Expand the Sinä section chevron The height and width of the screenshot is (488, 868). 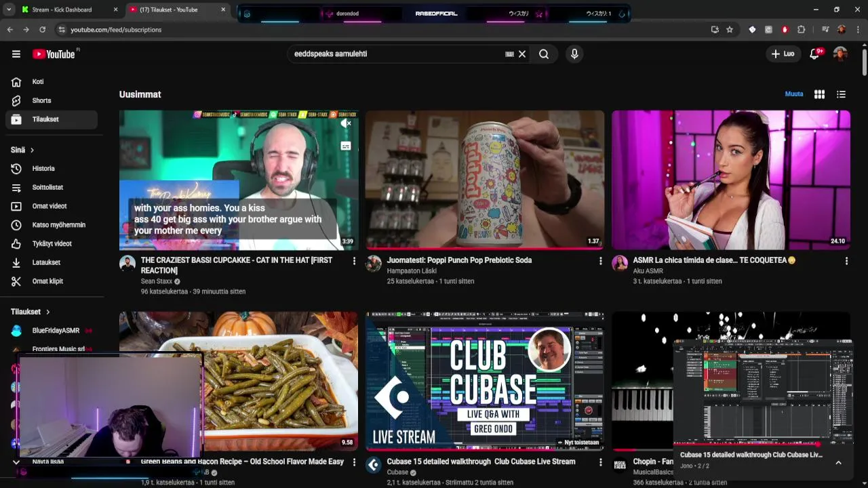tap(32, 150)
